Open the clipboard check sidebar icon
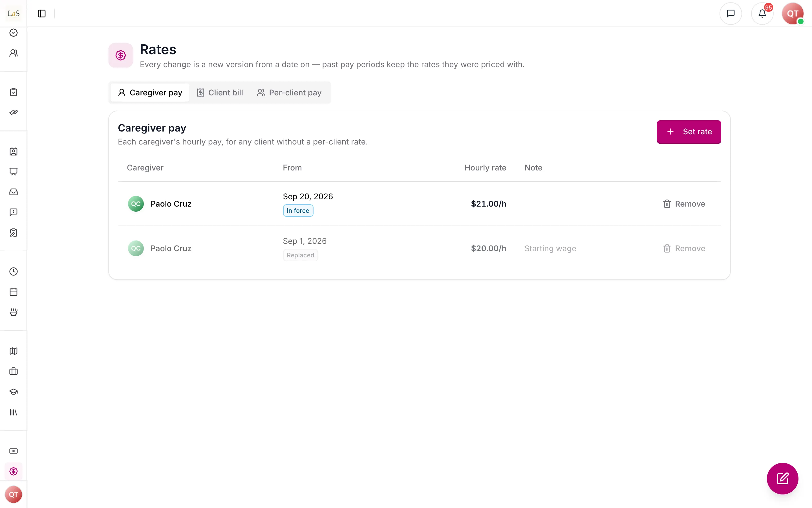The height and width of the screenshot is (508, 812). (14, 92)
